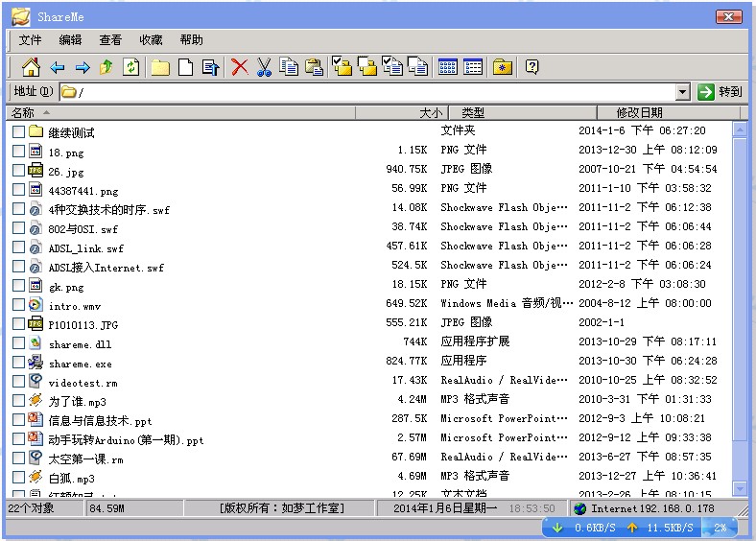Click the stacked folders toolbar icon
This screenshot has width=756, height=541.
(x=367, y=66)
